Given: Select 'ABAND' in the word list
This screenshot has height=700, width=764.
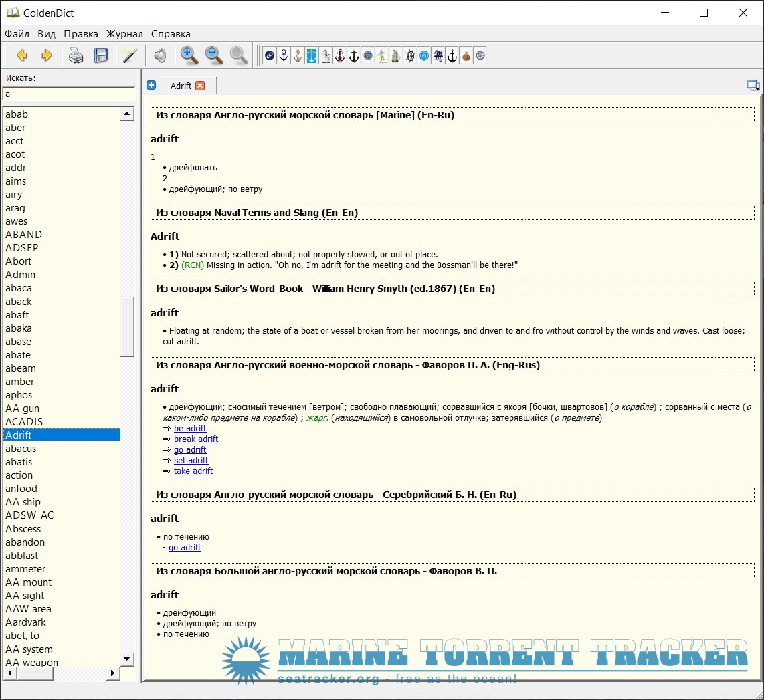Looking at the screenshot, I should 62,234.
